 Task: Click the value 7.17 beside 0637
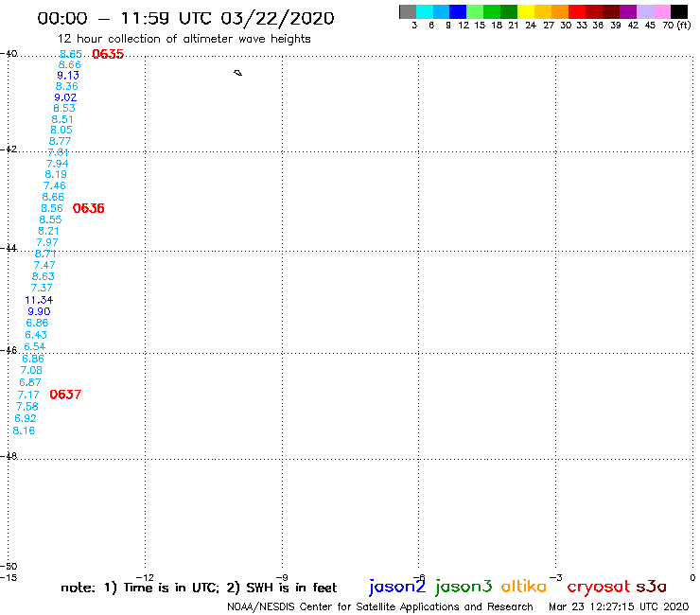point(28,395)
